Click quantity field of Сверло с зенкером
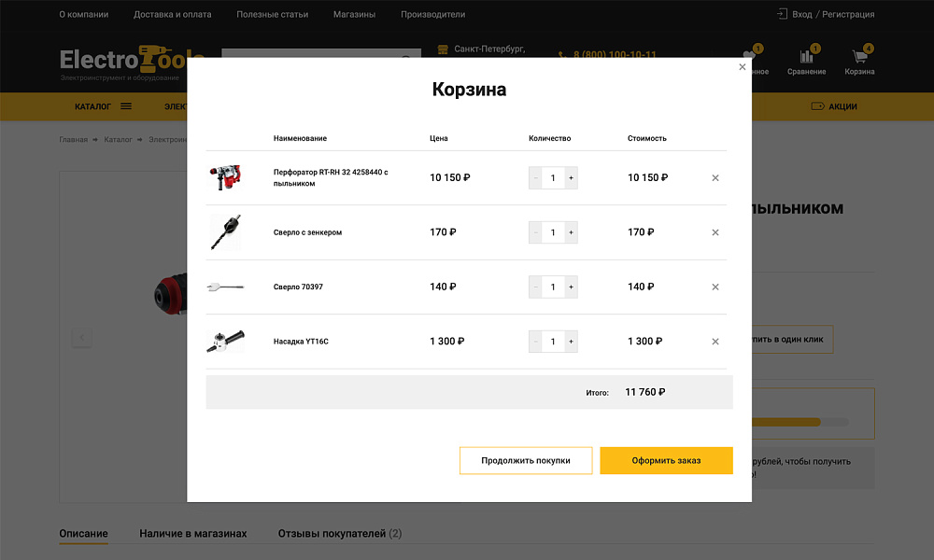 [x=553, y=232]
